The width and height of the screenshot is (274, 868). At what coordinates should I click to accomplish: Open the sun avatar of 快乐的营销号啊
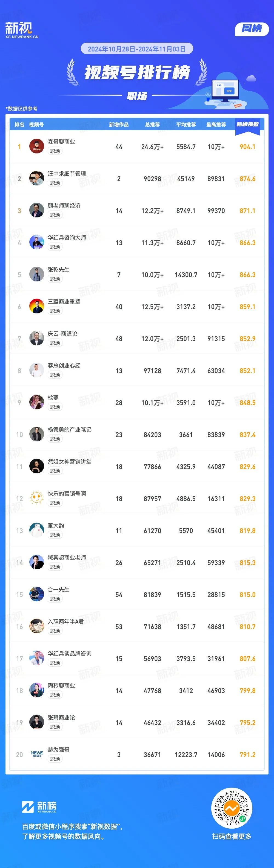tap(36, 498)
